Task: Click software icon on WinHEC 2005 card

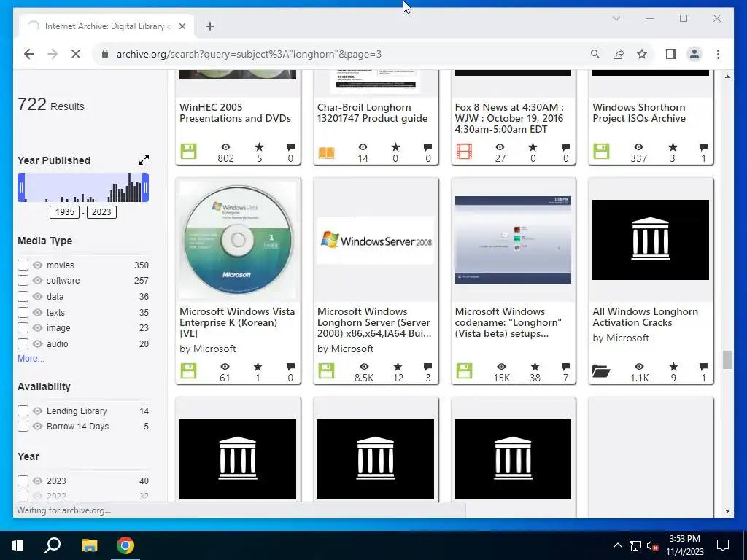Action: (189, 152)
